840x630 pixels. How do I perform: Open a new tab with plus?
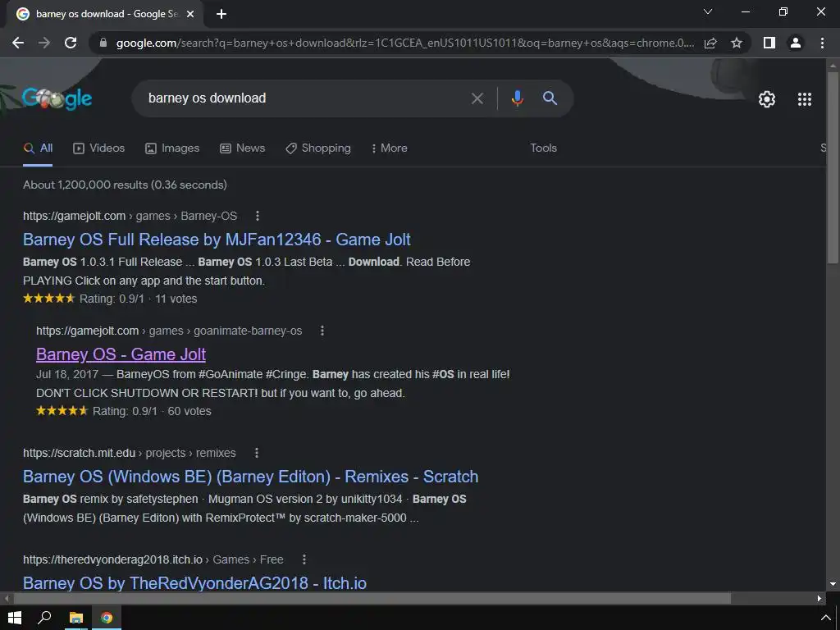click(221, 14)
